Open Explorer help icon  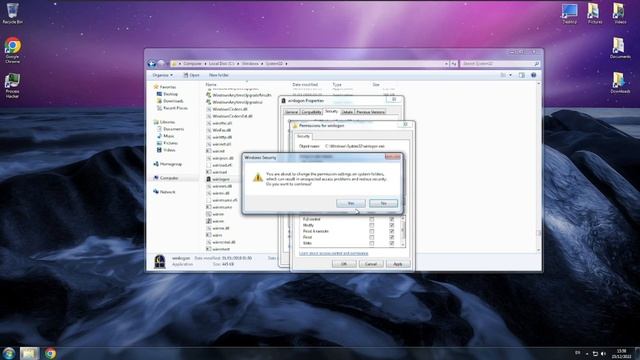533,75
